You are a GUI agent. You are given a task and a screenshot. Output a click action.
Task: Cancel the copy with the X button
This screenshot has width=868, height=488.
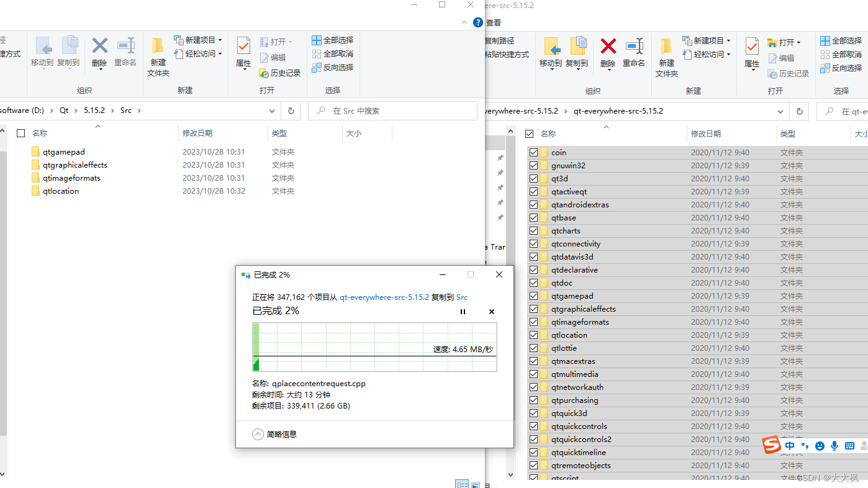[492, 312]
